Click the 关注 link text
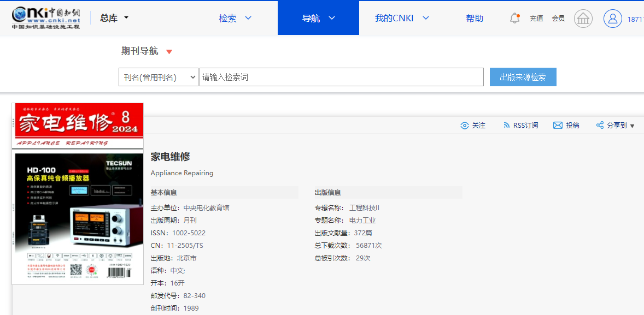Image resolution: width=644 pixels, height=315 pixels. click(479, 126)
